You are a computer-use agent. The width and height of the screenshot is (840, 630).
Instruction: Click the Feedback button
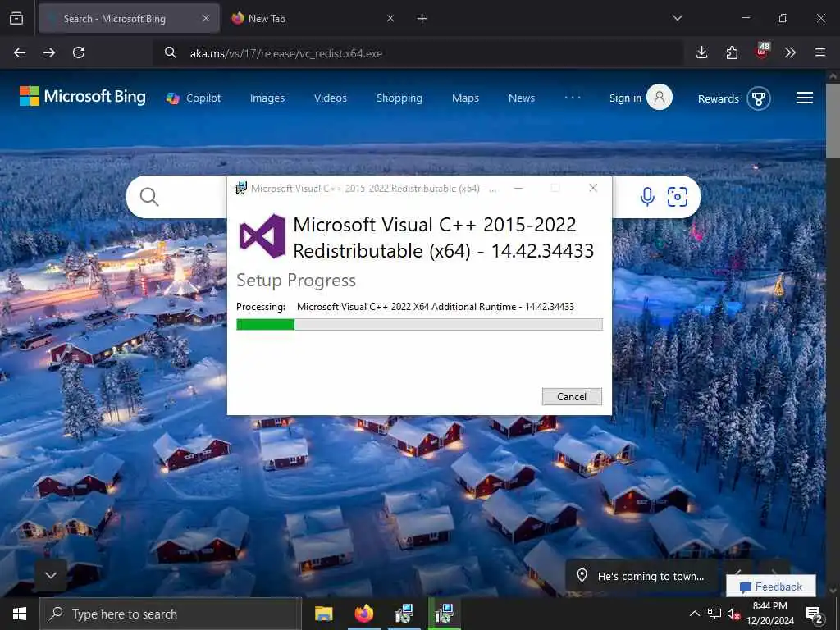pos(771,587)
